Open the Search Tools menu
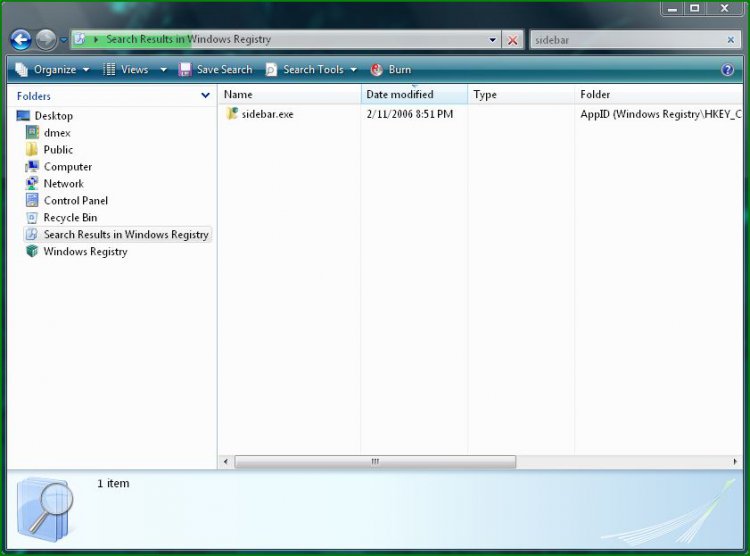The width and height of the screenshot is (750, 556). (311, 70)
